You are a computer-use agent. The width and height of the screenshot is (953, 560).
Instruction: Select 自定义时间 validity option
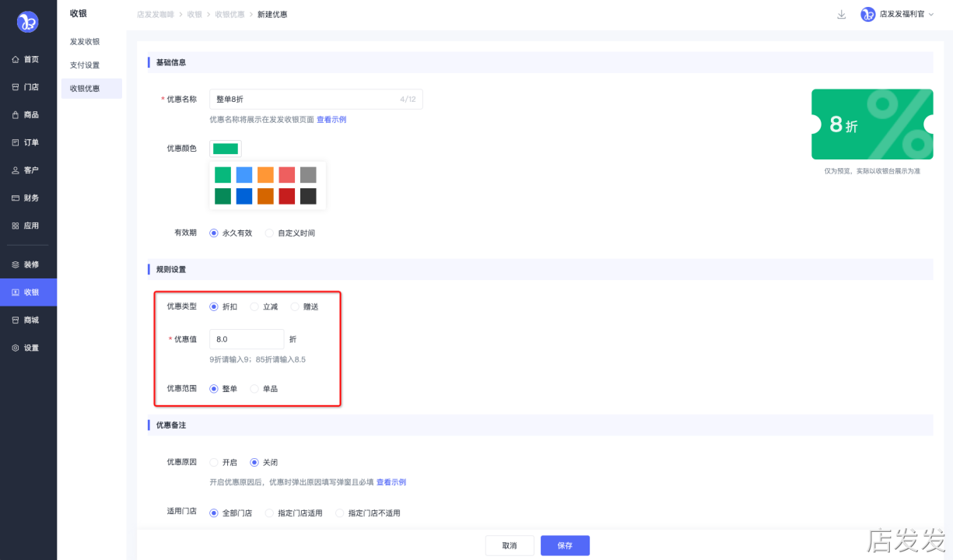pos(269,233)
